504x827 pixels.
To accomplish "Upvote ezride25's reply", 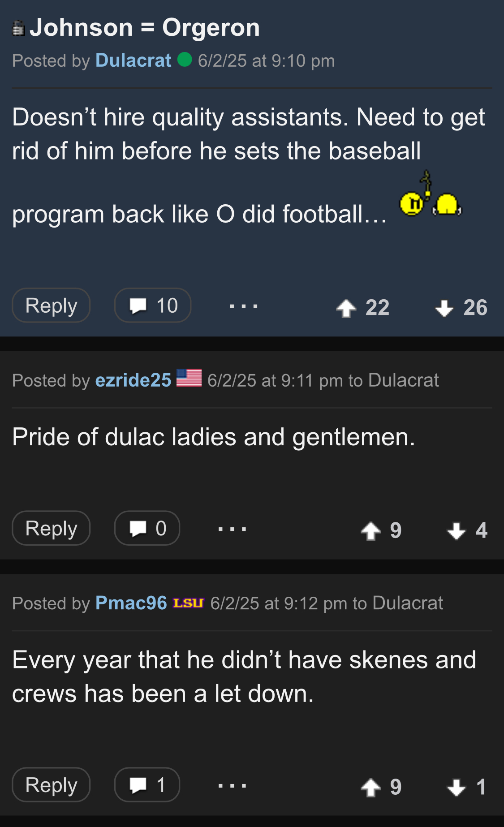I will [371, 531].
